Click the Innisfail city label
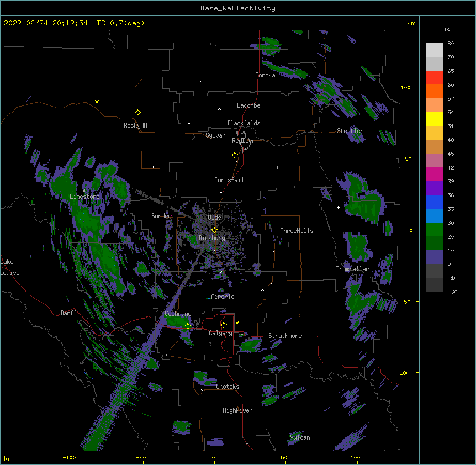The width and height of the screenshot is (476, 465). click(x=229, y=180)
